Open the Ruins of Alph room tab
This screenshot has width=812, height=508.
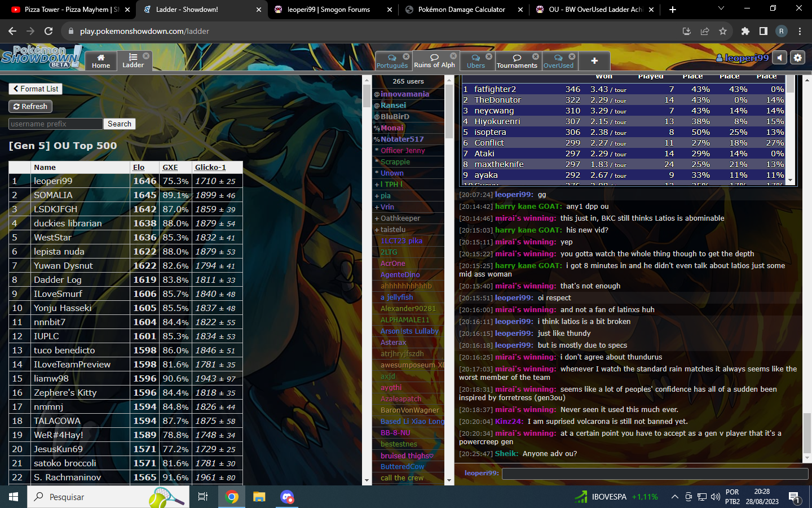click(x=434, y=61)
